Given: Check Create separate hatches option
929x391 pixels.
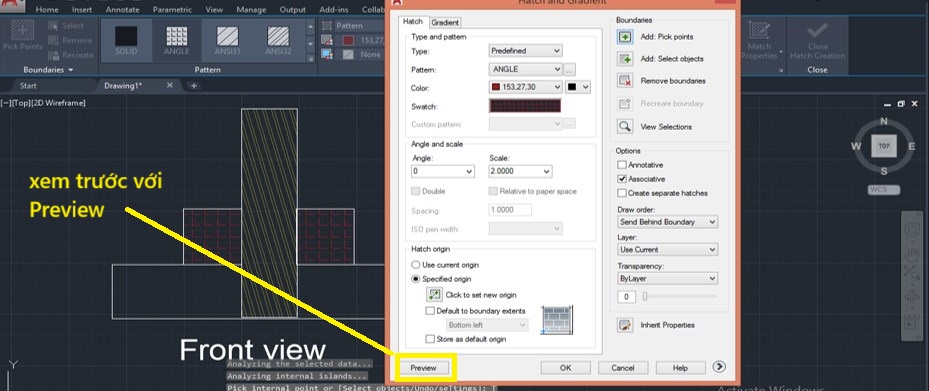Looking at the screenshot, I should tap(622, 193).
